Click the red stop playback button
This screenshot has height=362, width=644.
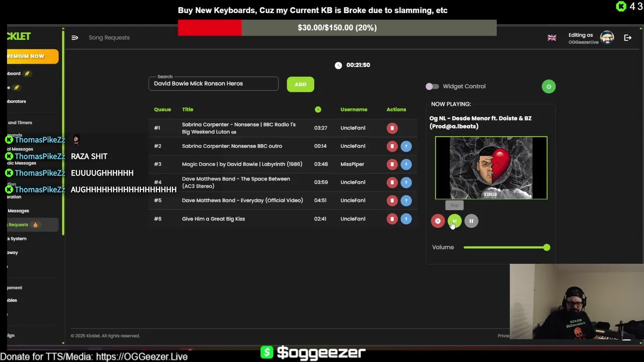(x=438, y=221)
